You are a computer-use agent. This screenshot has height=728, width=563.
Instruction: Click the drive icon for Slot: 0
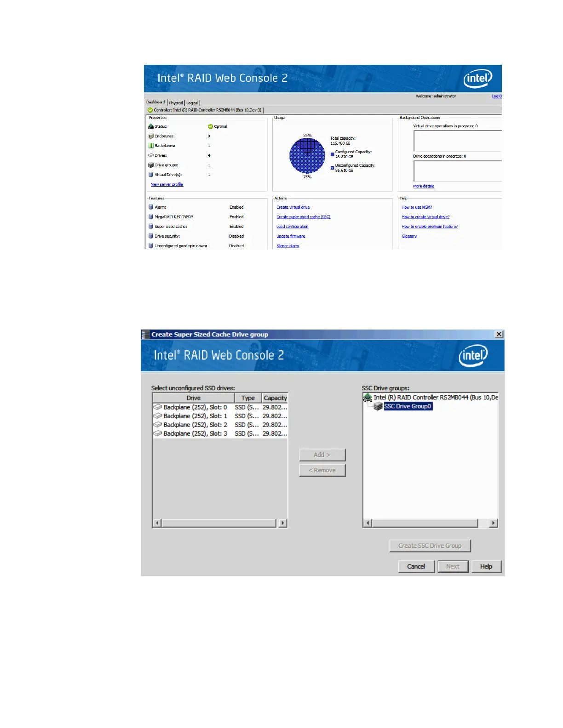click(x=158, y=407)
